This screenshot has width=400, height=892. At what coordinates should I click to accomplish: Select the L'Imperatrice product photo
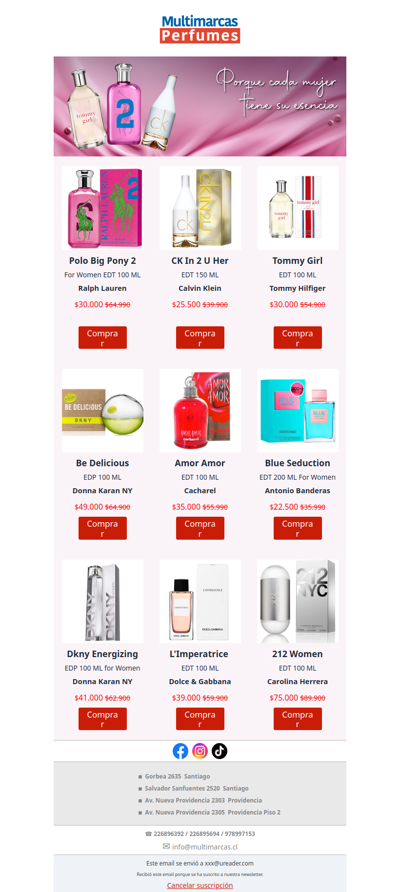[x=200, y=601]
